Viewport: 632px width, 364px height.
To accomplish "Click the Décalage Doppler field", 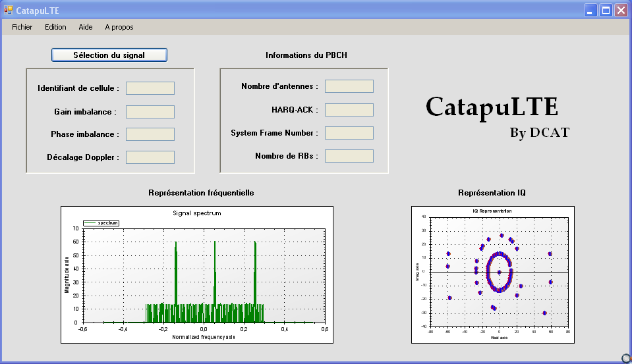I will pyautogui.click(x=150, y=157).
